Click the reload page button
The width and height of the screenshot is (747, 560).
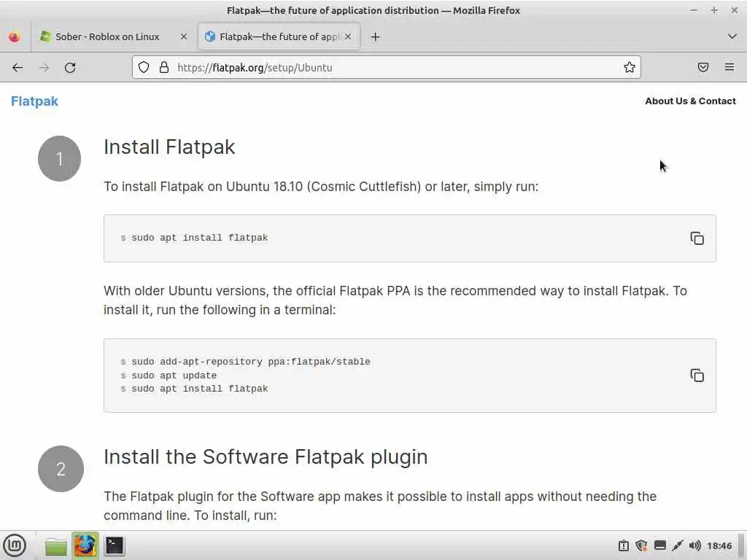coord(70,68)
